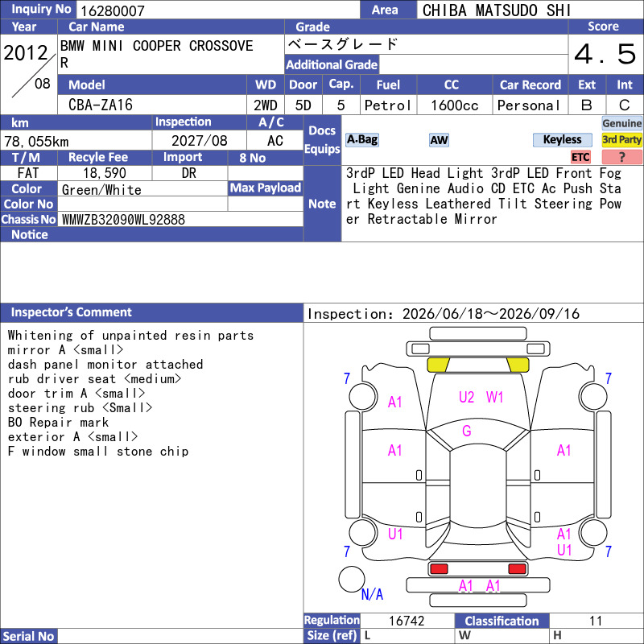
Task: Click the Ext grade value B
Action: (587, 105)
